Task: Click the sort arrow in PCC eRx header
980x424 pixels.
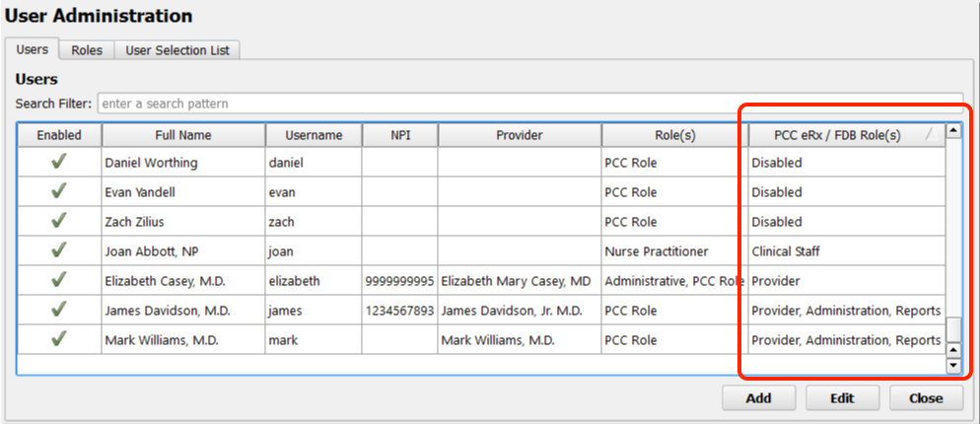Action: pyautogui.click(x=932, y=134)
